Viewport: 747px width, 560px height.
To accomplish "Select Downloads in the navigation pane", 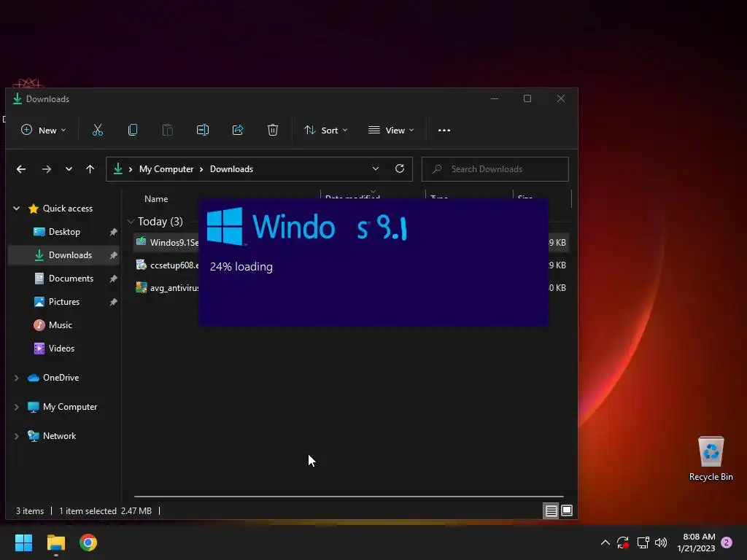I will (64, 255).
